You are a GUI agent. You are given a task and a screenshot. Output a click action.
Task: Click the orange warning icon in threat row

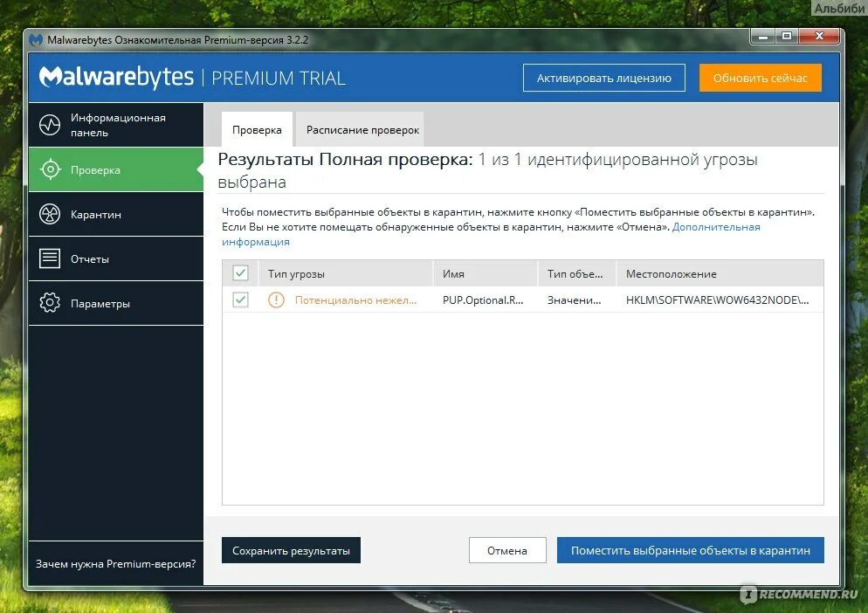click(x=276, y=300)
